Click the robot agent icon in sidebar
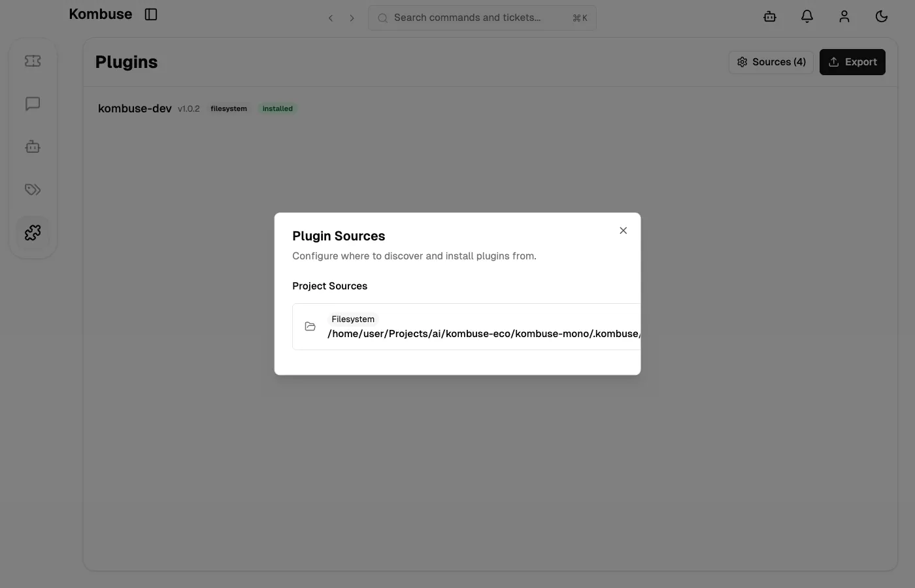Viewport: 915px width, 588px height. [32, 146]
